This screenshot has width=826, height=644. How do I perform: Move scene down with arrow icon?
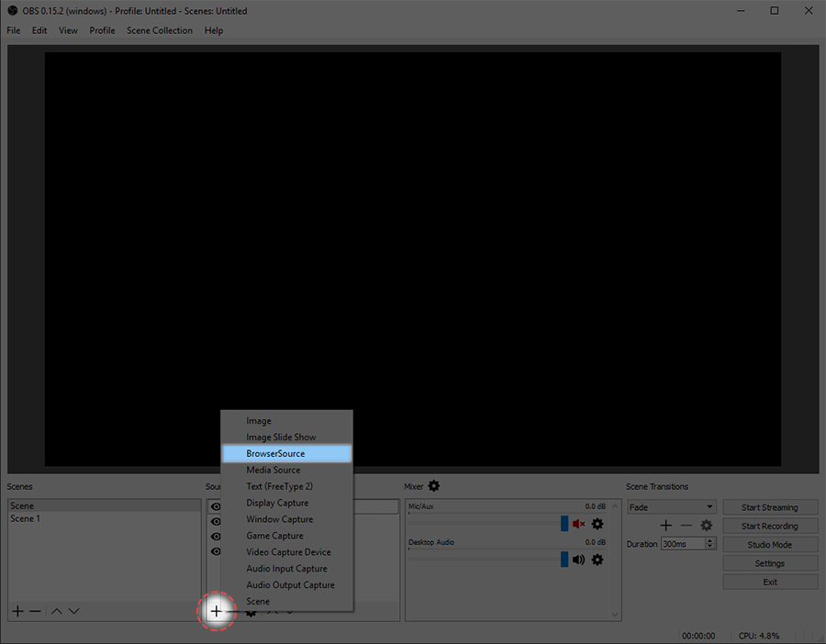click(73, 611)
